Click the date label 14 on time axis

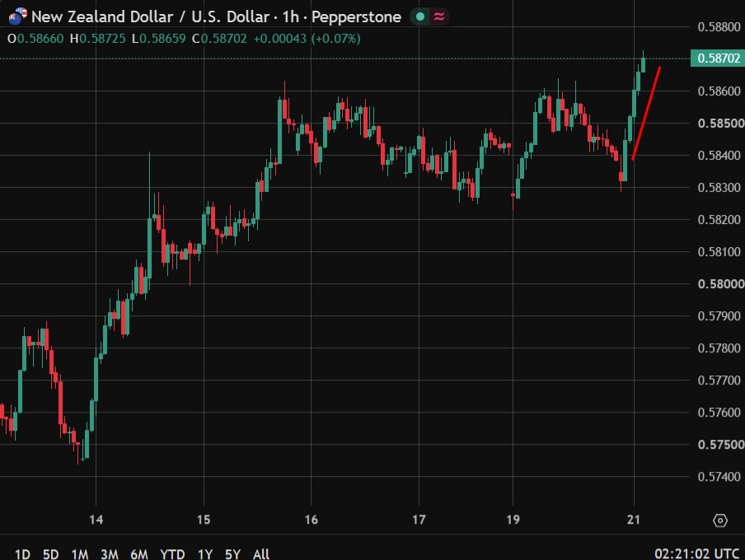coord(96,520)
